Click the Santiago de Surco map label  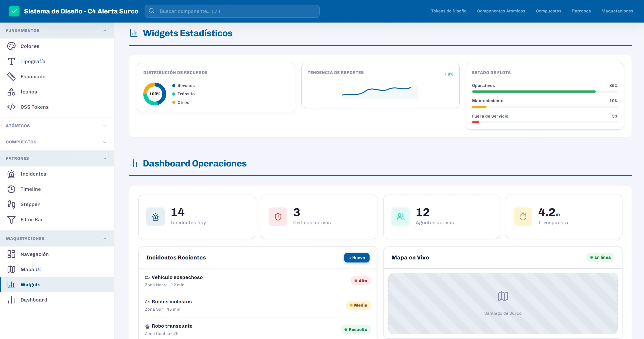503,313
